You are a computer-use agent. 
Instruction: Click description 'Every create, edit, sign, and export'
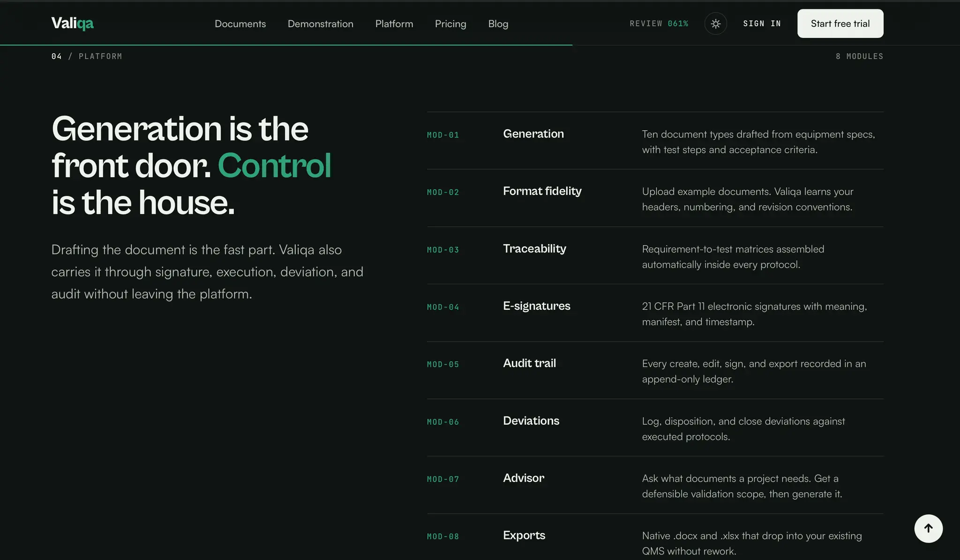coord(754,371)
